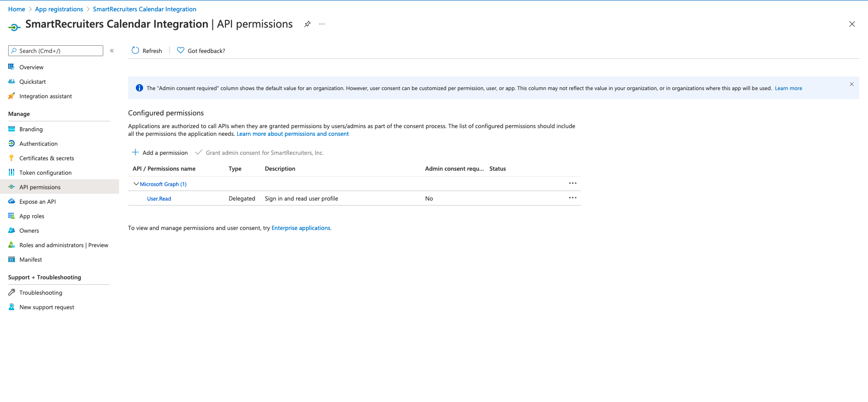
Task: Click the Expose an API cloud icon
Action: pos(11,201)
